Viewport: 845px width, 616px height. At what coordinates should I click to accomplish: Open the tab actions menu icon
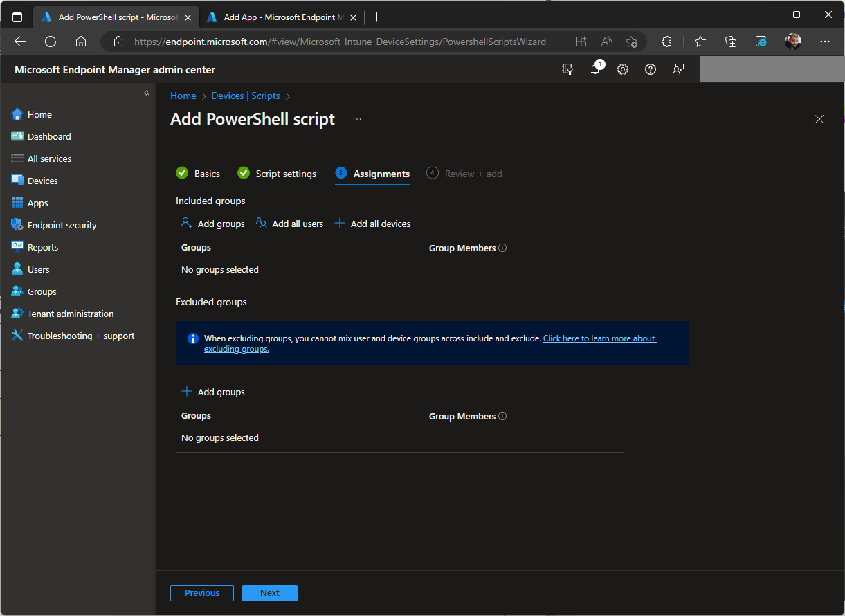[x=18, y=17]
